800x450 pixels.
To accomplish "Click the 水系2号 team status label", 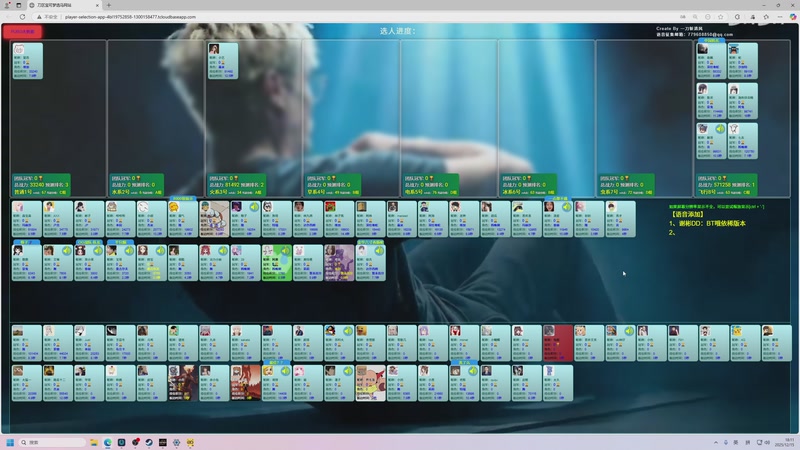I will [x=137, y=185].
